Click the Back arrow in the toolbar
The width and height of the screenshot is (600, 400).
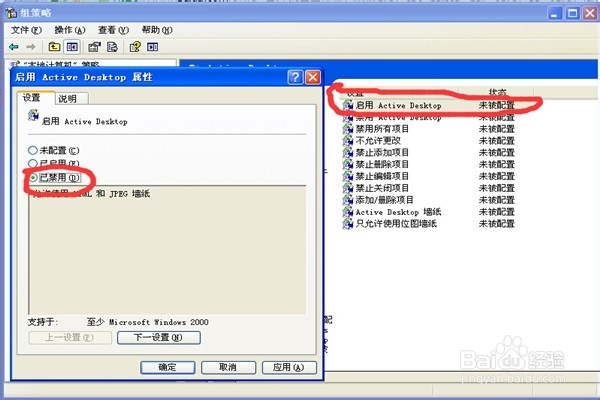(14, 47)
